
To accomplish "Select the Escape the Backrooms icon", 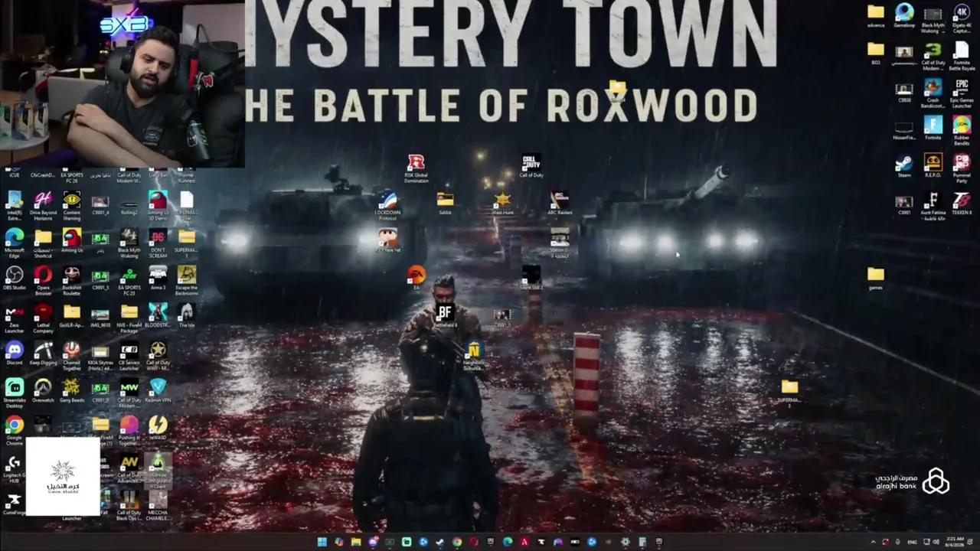I will tap(187, 279).
